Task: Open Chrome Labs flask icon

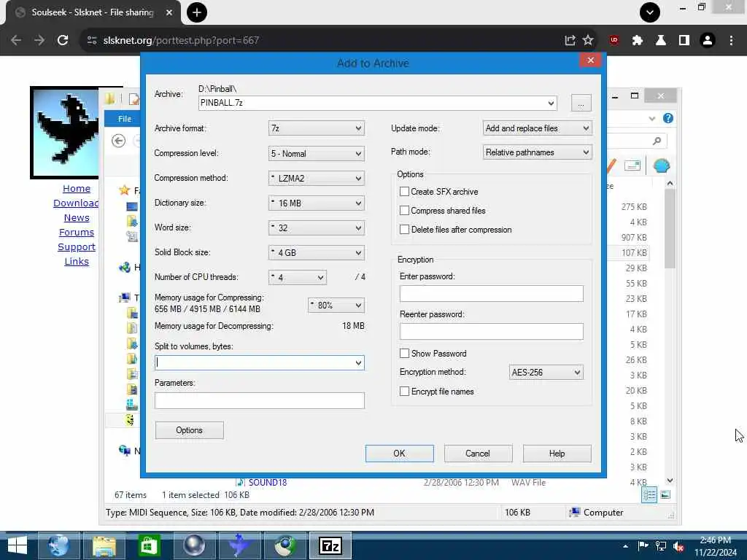Action: pyautogui.click(x=661, y=41)
